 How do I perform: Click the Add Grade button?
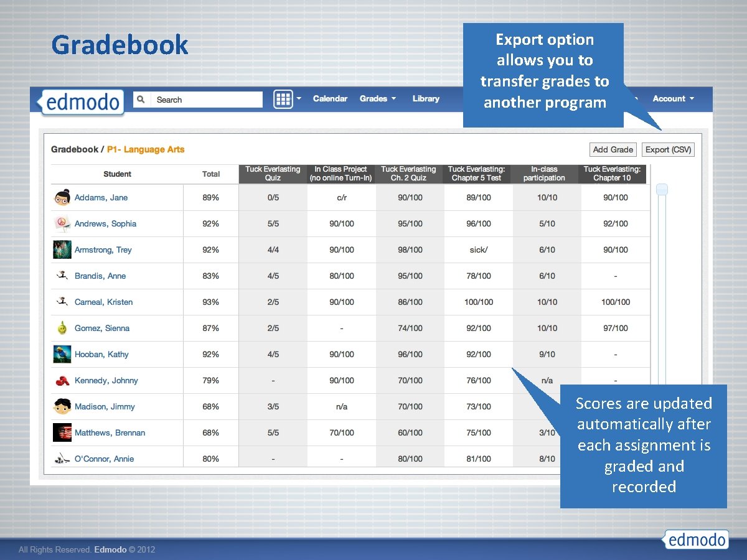click(x=613, y=149)
